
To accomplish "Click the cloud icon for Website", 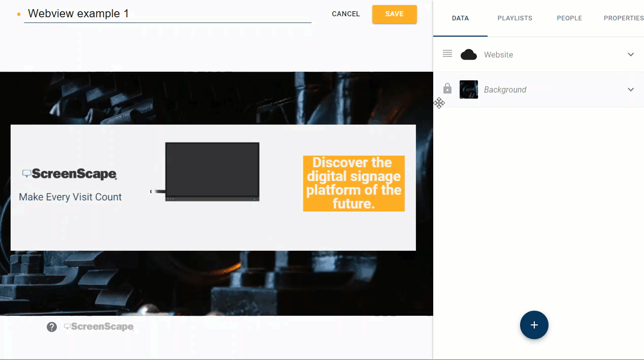I will tap(469, 54).
